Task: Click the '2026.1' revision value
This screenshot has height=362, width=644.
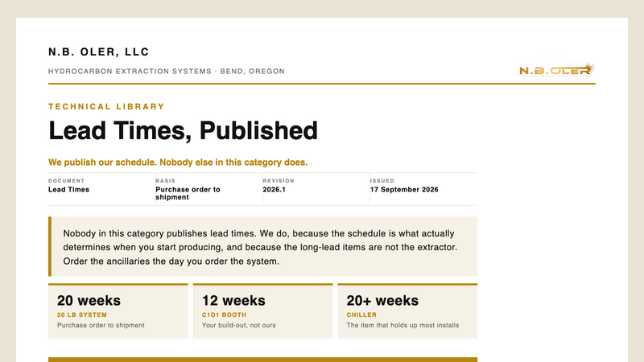Action: 274,190
